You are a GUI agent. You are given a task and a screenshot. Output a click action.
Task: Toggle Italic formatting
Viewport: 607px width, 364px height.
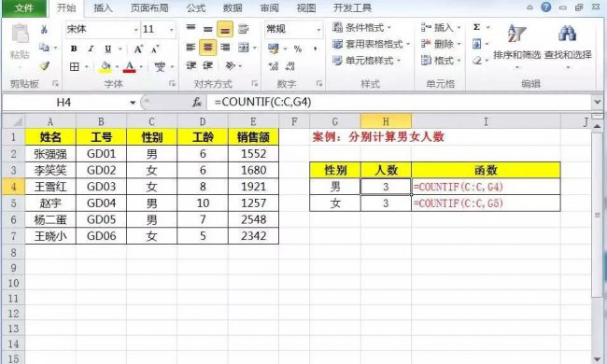[x=91, y=49]
